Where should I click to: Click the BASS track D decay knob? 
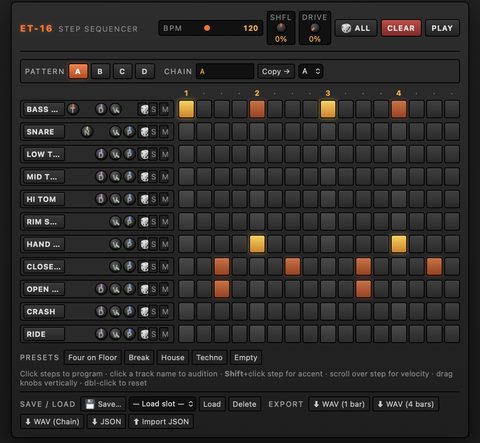101,109
